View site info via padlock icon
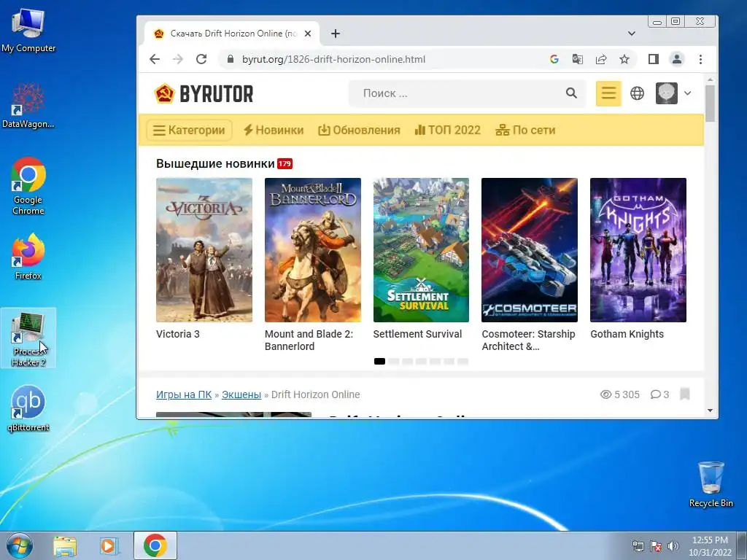The width and height of the screenshot is (747, 560). (231, 59)
